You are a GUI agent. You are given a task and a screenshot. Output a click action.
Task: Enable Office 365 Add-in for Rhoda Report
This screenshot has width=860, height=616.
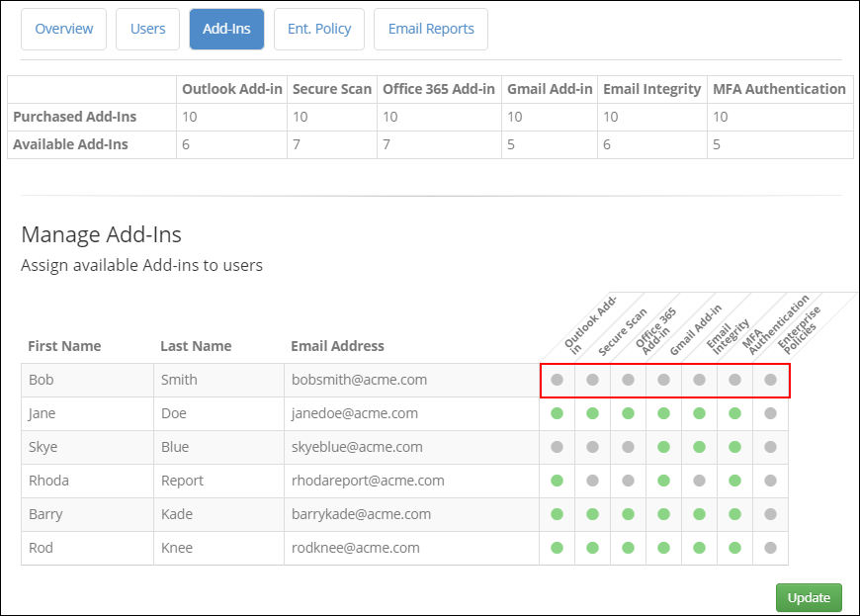(x=628, y=481)
